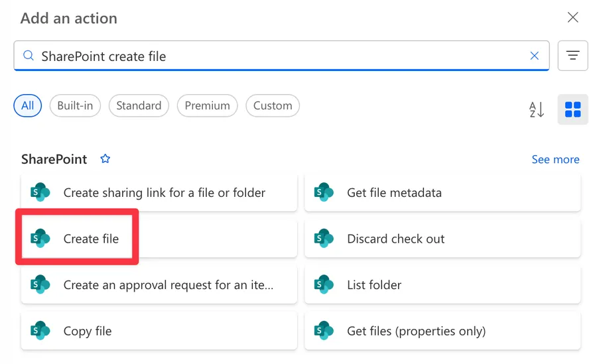Image resolution: width=597 pixels, height=364 pixels.
Task: Select the Premium filter pill
Action: (x=207, y=105)
